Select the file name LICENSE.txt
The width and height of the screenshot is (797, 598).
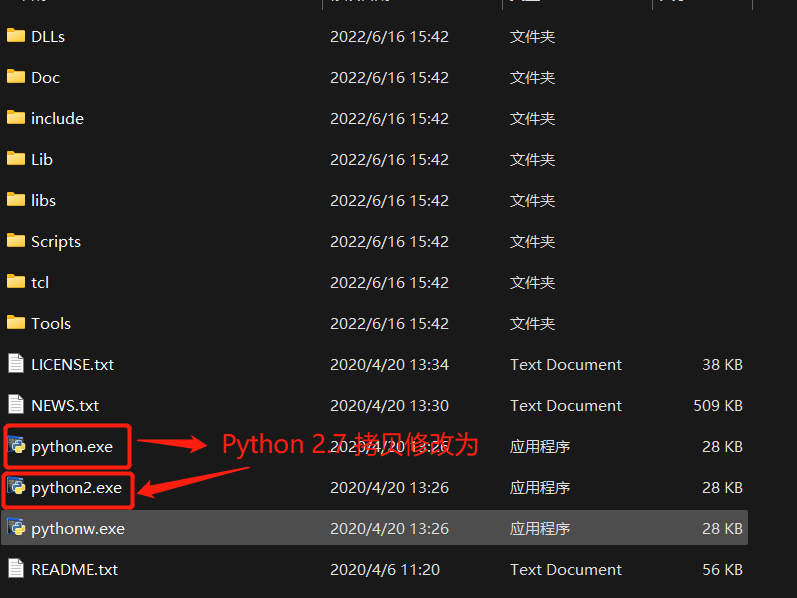pyautogui.click(x=72, y=365)
